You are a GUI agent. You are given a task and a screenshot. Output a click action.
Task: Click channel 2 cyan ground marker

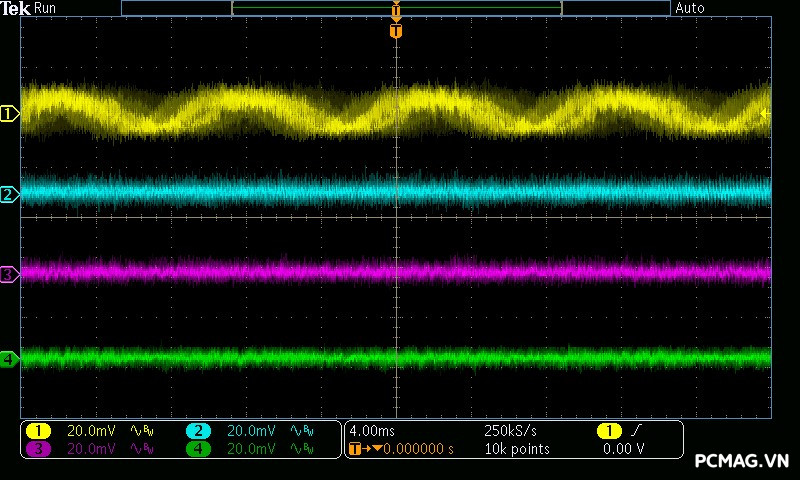[x=10, y=194]
